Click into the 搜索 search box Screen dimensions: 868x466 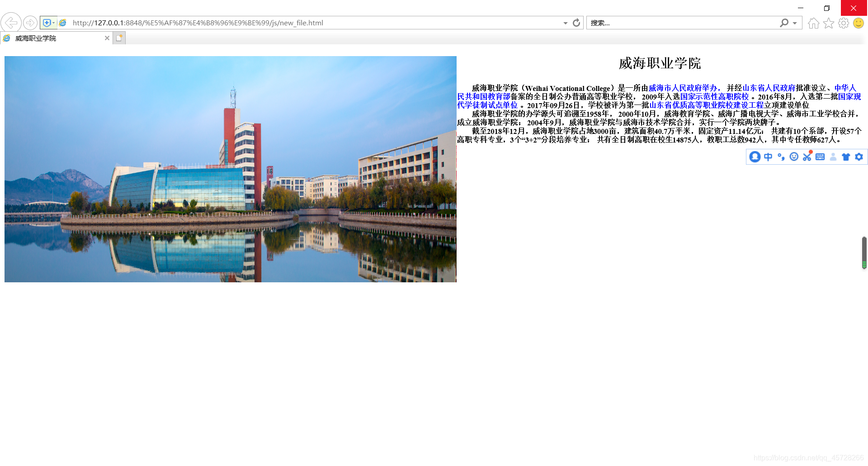point(683,23)
